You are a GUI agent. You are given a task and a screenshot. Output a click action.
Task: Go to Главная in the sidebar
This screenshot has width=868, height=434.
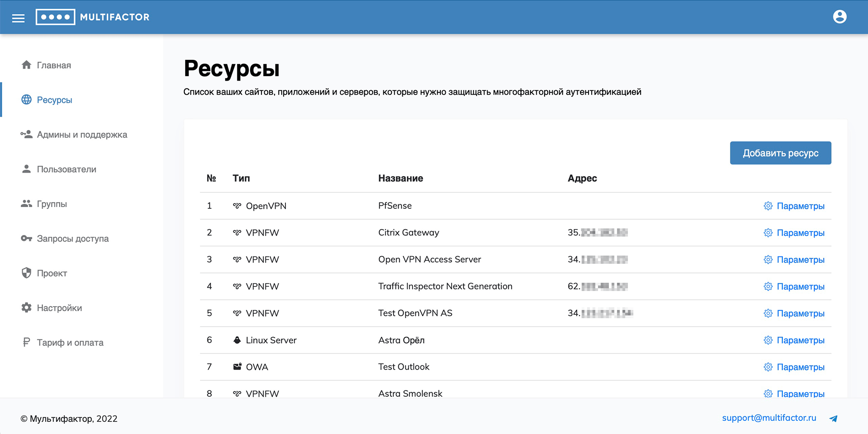point(54,65)
